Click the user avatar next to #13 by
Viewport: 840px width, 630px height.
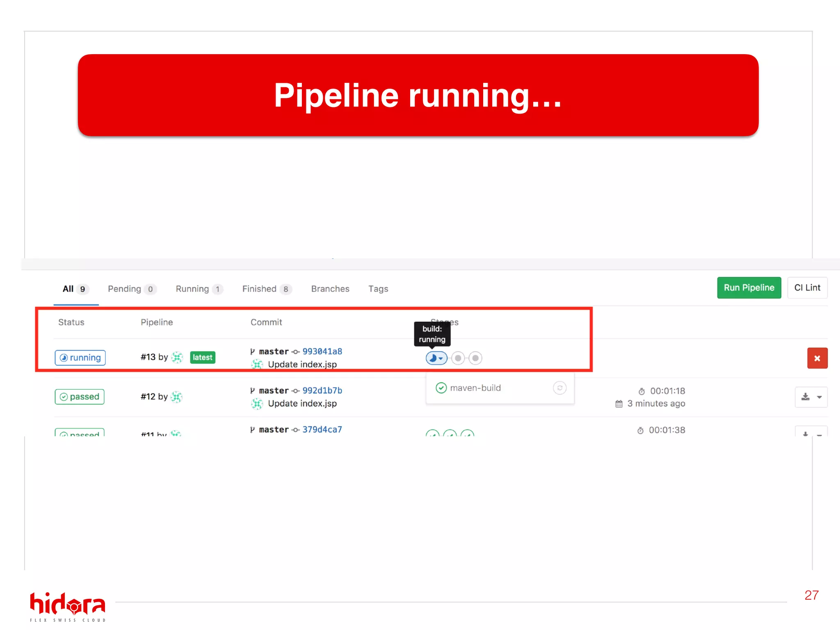[x=177, y=357]
